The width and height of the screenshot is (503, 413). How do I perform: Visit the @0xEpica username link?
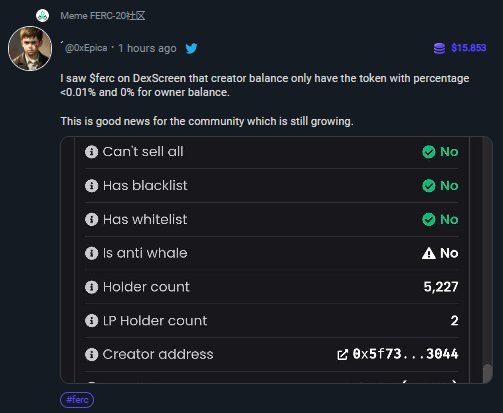point(86,48)
